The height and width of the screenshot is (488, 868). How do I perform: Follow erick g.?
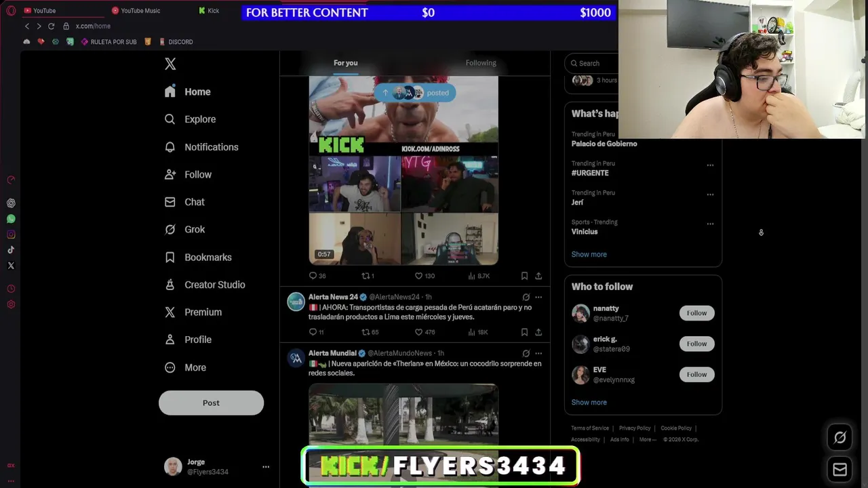696,344
